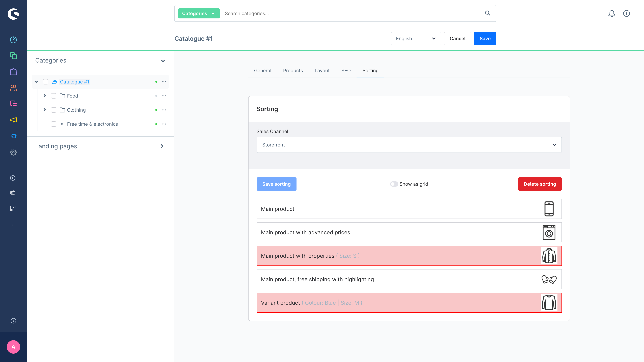
Task: Click the Delete sorting button
Action: point(540,184)
